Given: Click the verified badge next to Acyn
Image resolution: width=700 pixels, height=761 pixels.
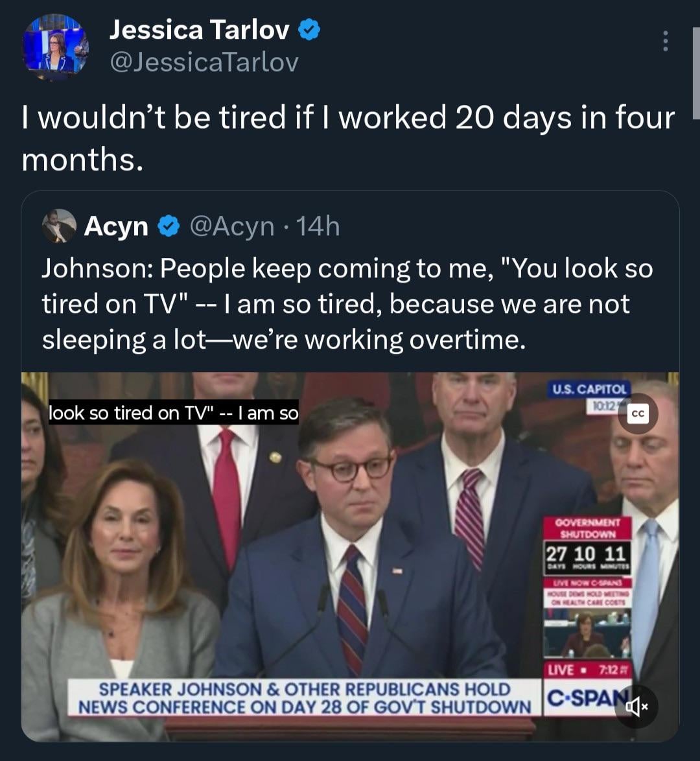Looking at the screenshot, I should (169, 226).
